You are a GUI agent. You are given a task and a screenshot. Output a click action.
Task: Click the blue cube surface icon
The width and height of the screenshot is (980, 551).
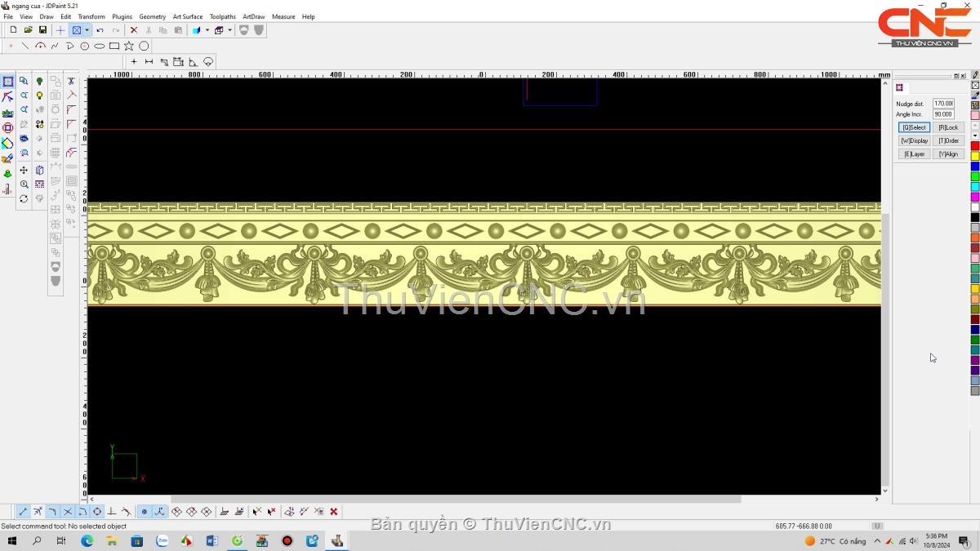[x=196, y=30]
